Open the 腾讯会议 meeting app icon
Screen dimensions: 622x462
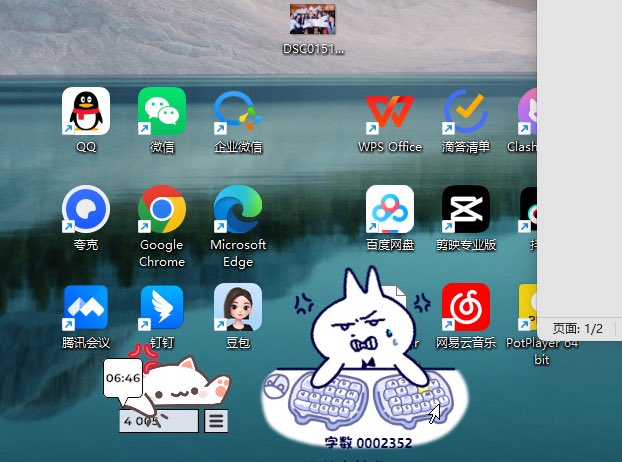tap(86, 307)
